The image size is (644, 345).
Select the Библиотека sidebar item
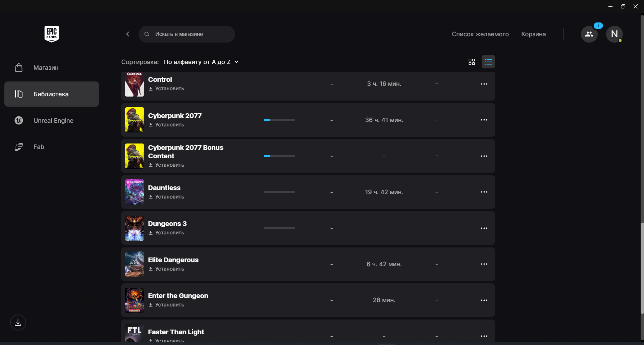(52, 94)
